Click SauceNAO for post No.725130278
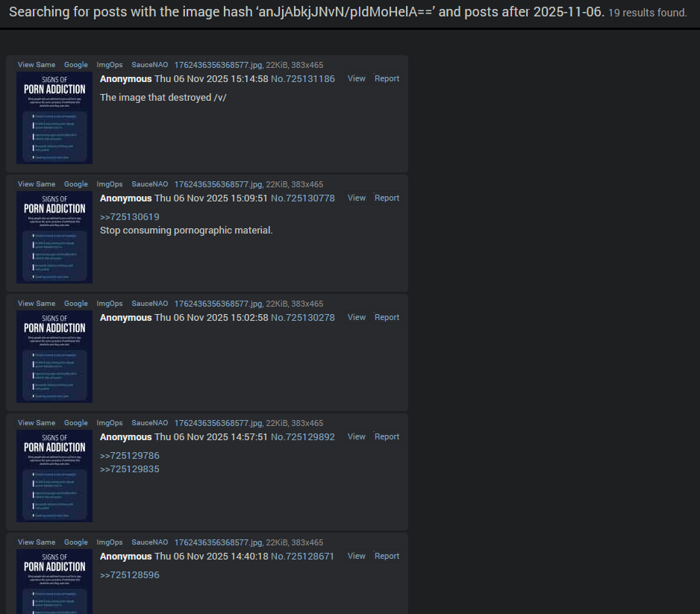Screen dimensions: 700x614 [x=149, y=304]
